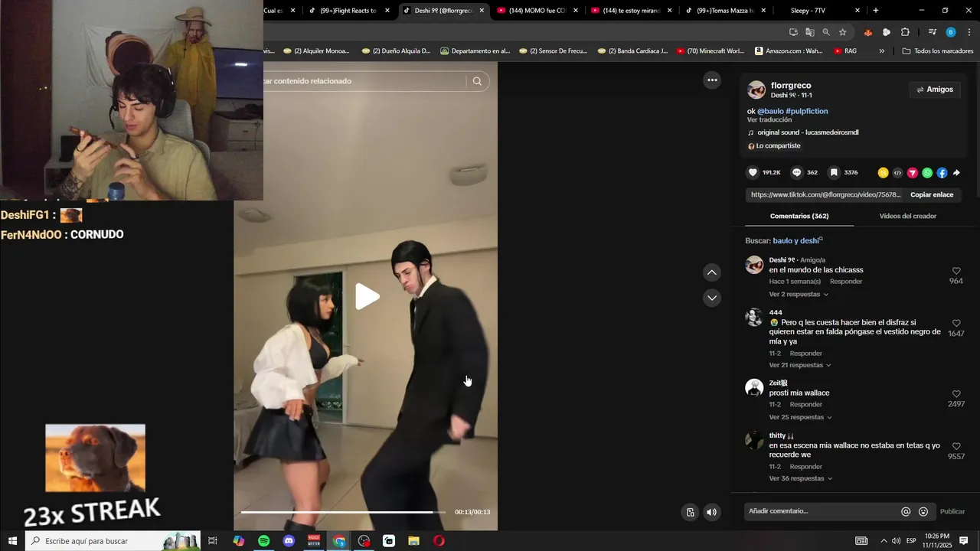Screen dimensions: 980x551
Task: Open the 'te estoy mirando' YouTube browser tab
Action: (x=632, y=11)
